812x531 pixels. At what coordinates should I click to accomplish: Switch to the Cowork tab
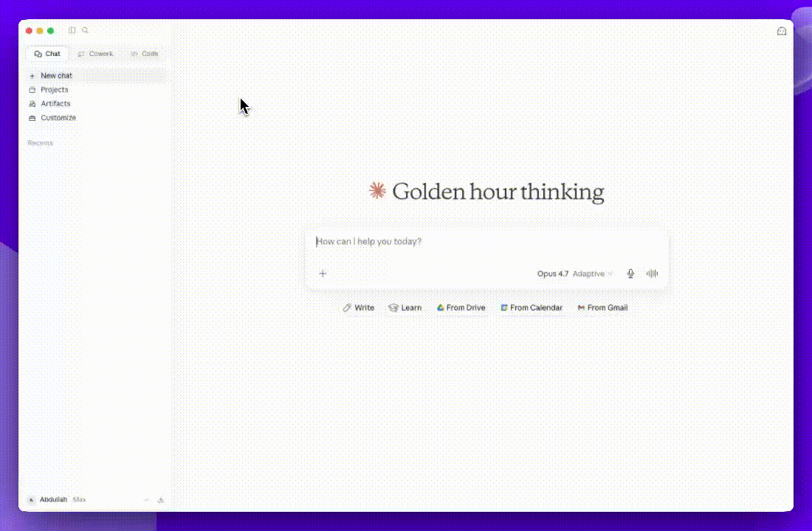pos(95,54)
